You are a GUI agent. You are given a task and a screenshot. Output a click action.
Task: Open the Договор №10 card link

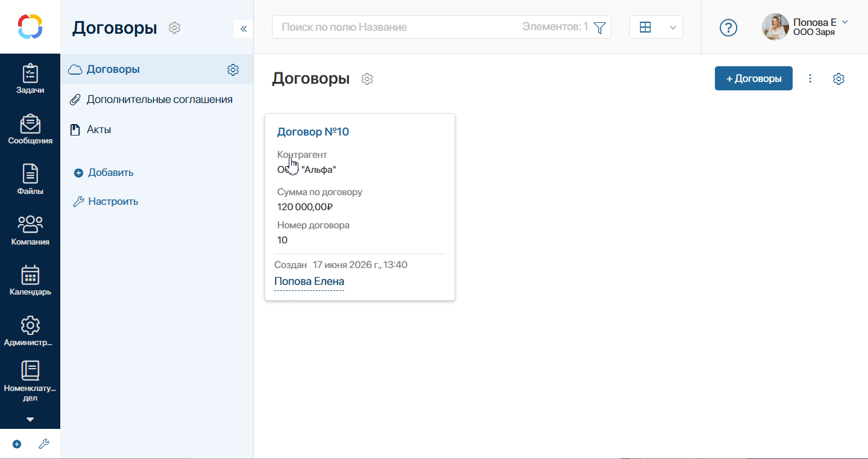[313, 132]
